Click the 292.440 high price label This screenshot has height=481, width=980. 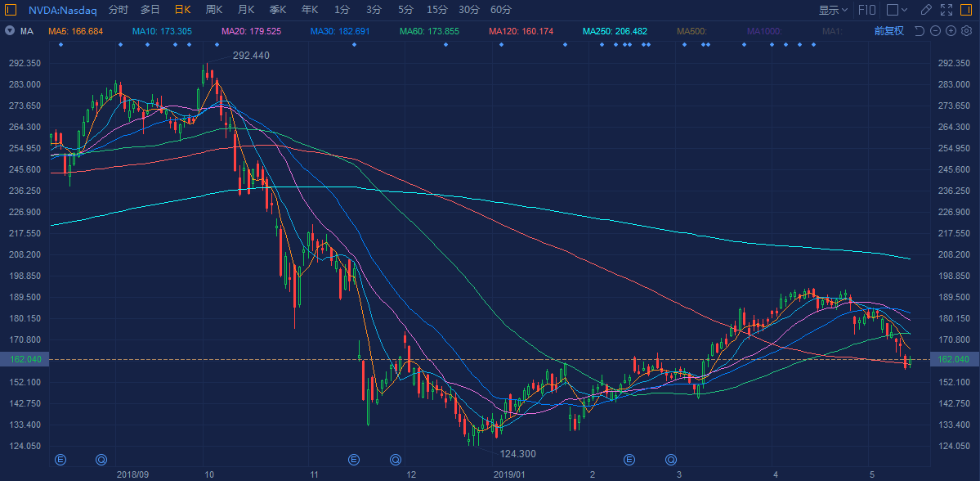click(x=251, y=56)
